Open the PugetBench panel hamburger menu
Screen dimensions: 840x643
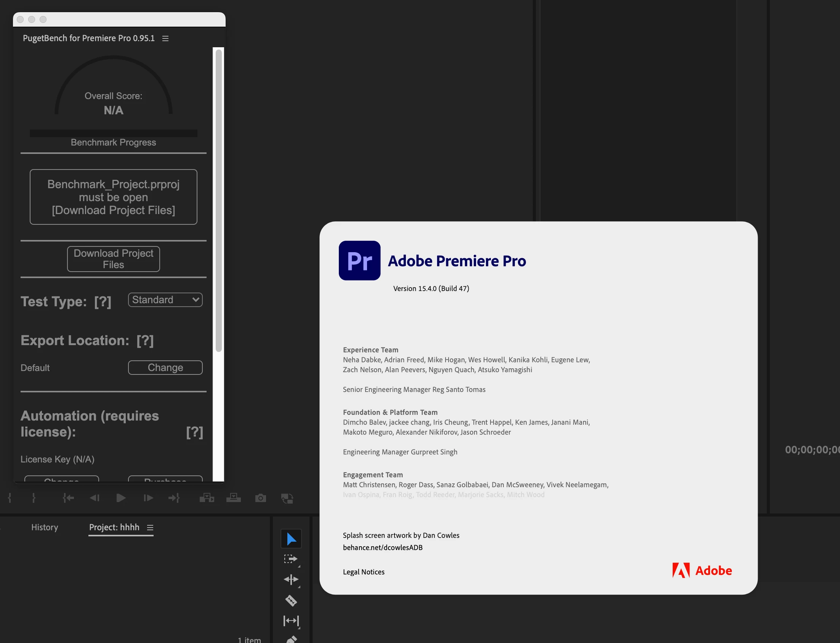point(165,38)
